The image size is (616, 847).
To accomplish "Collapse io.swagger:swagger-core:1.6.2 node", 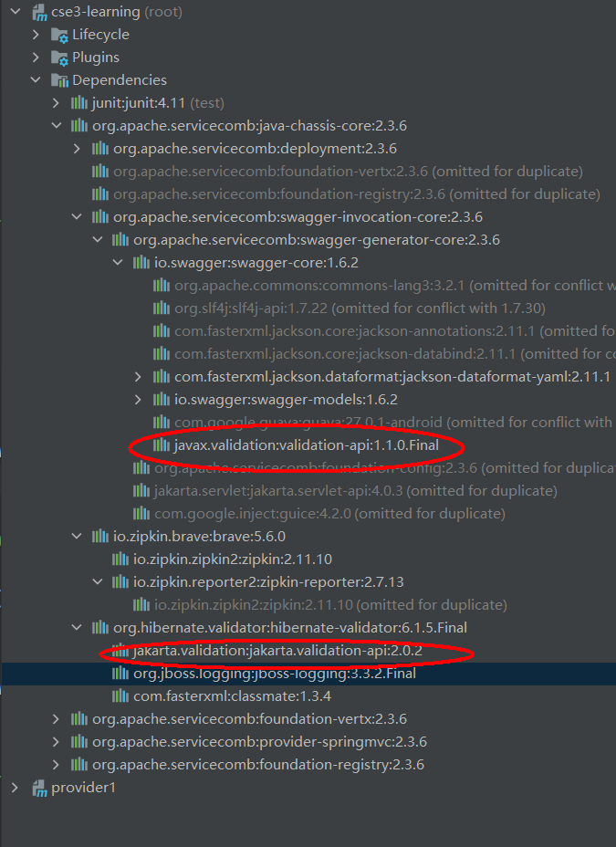I will pyautogui.click(x=118, y=263).
